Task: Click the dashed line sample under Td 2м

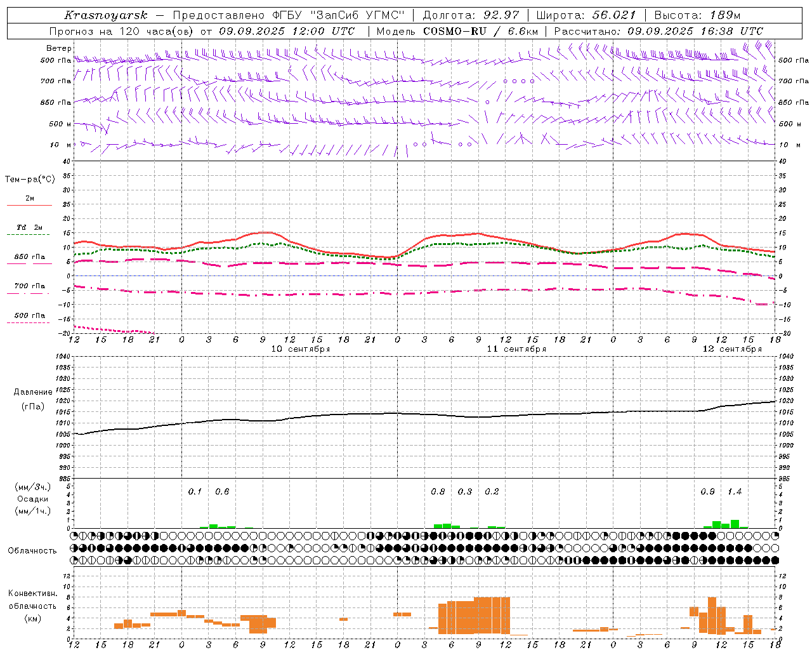Action: tap(28, 235)
